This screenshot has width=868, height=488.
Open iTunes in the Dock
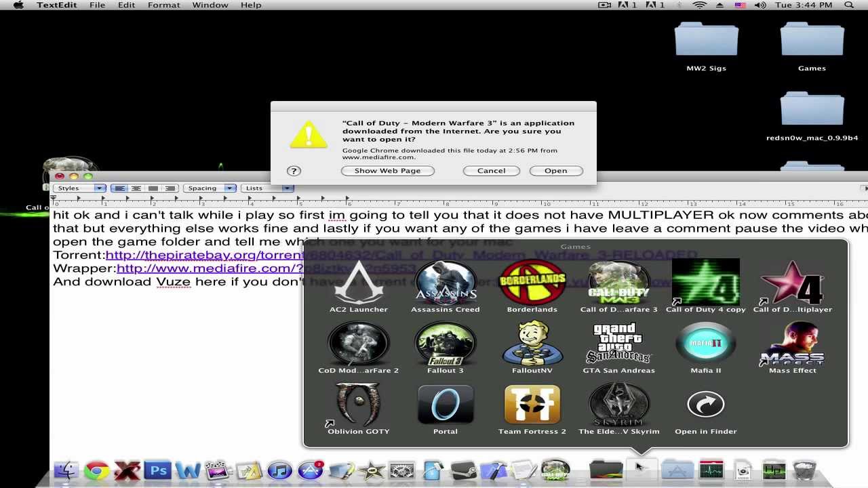coord(279,470)
